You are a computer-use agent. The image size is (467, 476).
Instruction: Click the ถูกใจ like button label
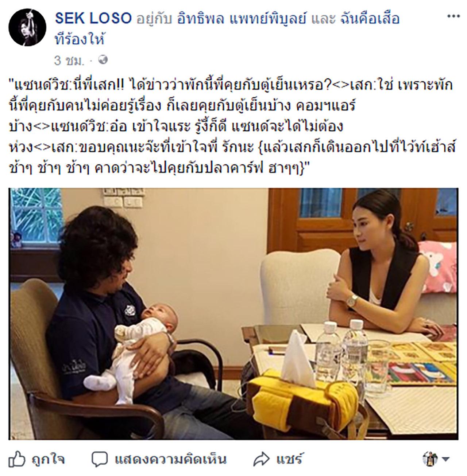(48, 459)
